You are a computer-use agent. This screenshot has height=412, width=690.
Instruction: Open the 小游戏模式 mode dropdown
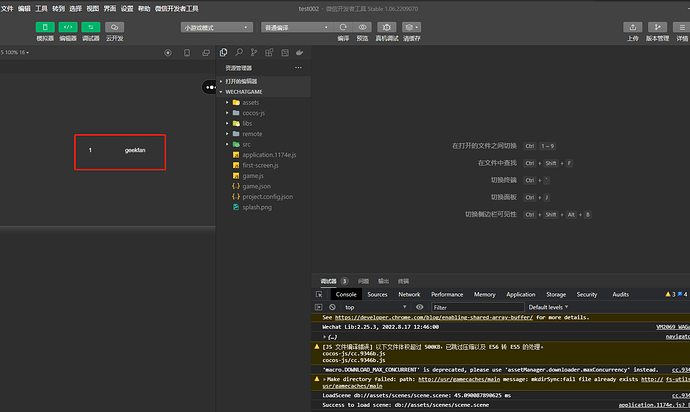[x=217, y=27]
